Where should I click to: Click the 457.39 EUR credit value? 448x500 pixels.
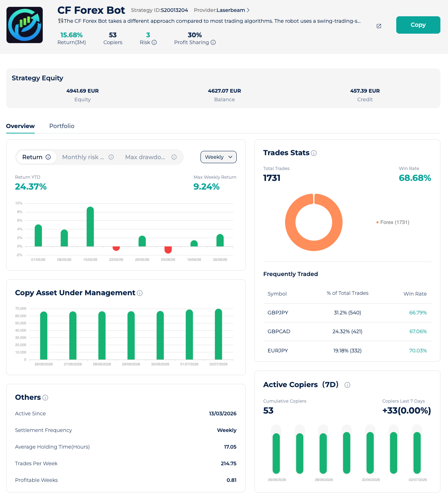(365, 91)
